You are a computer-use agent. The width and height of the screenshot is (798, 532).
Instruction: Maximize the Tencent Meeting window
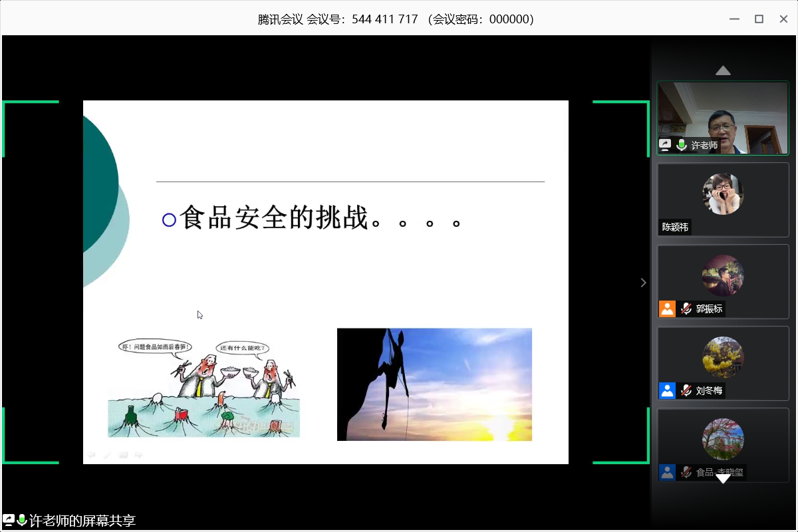(759, 19)
